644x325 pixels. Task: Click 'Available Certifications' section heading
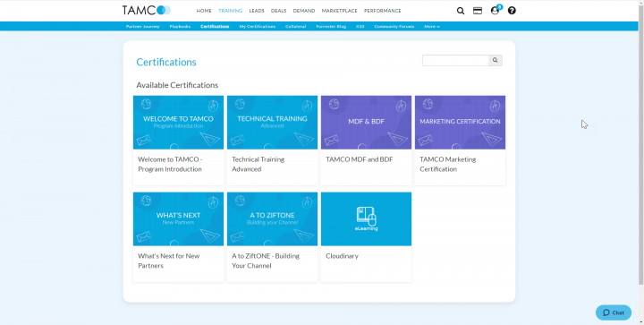click(177, 85)
